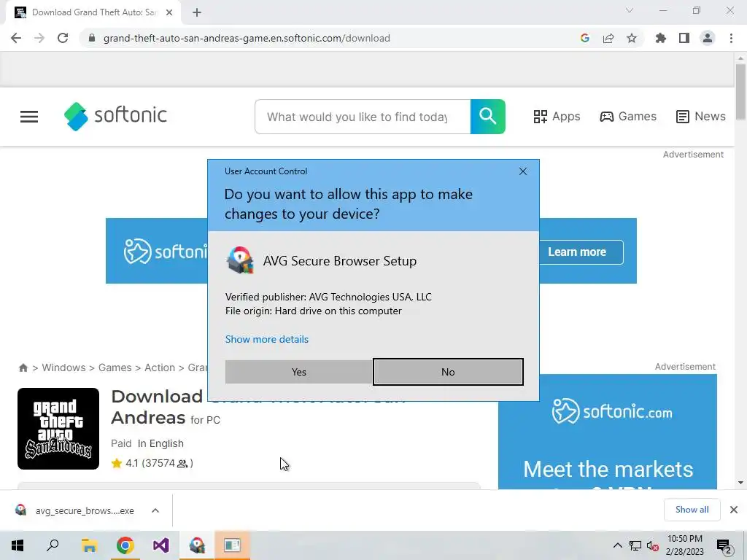Click the 4.1 star rating

[x=152, y=463]
